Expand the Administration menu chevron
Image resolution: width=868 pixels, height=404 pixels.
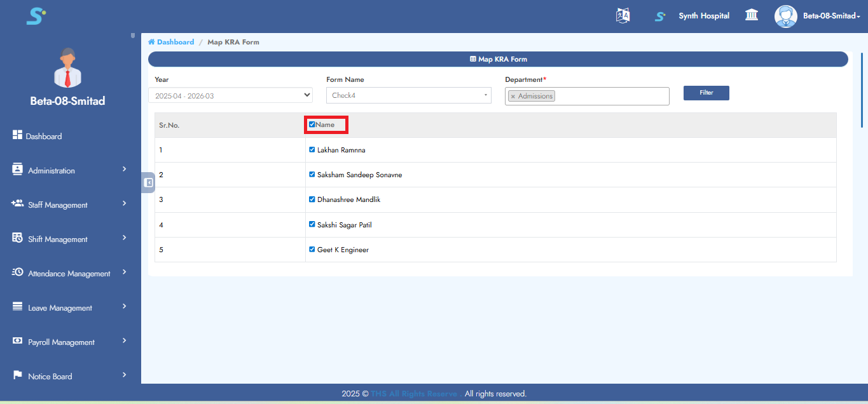125,170
